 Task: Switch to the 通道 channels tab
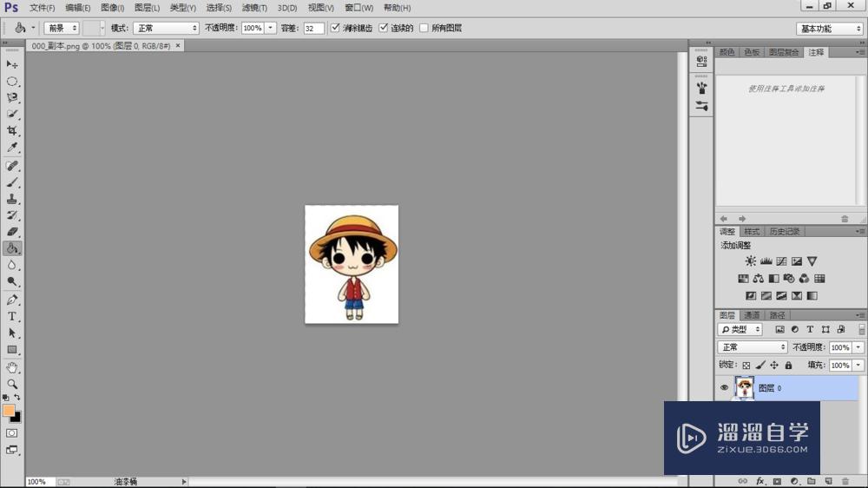[x=751, y=315]
